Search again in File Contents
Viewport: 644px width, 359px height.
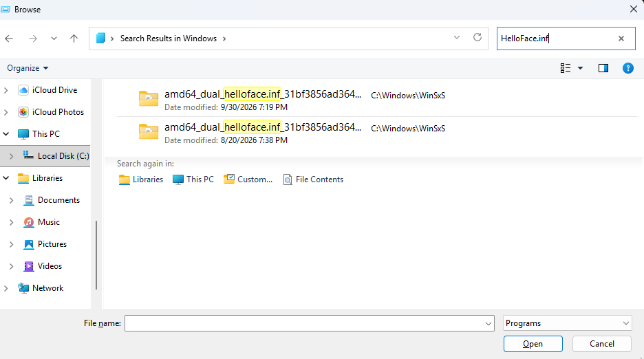pyautogui.click(x=313, y=179)
